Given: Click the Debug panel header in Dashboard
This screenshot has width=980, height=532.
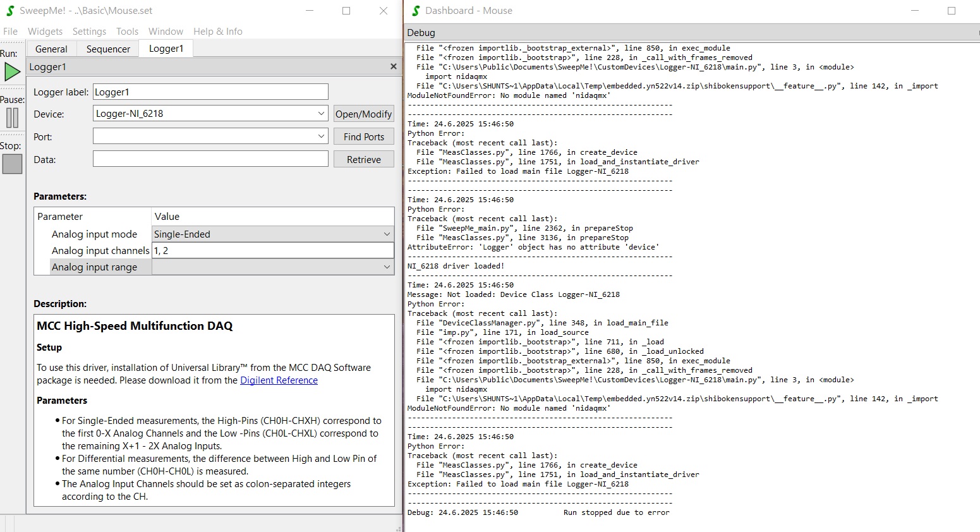Looking at the screenshot, I should (421, 33).
